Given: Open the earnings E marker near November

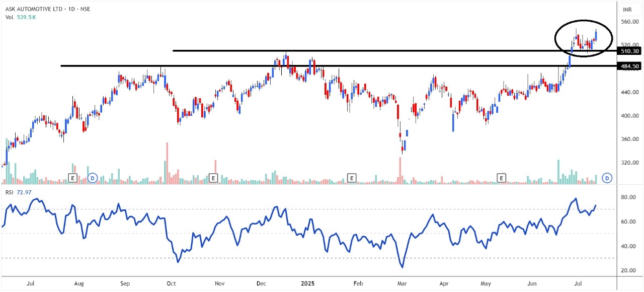Looking at the screenshot, I should [x=213, y=178].
